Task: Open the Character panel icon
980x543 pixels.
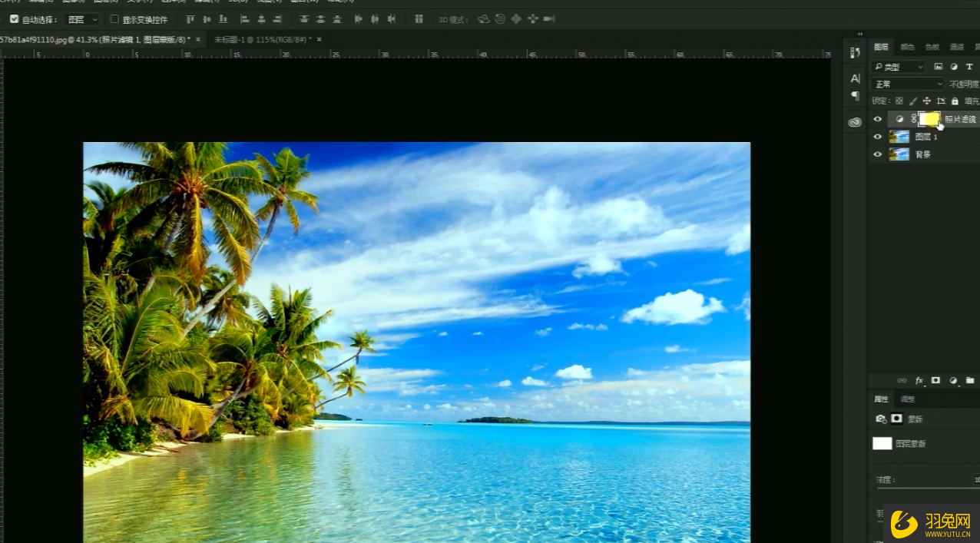Action: (x=855, y=78)
